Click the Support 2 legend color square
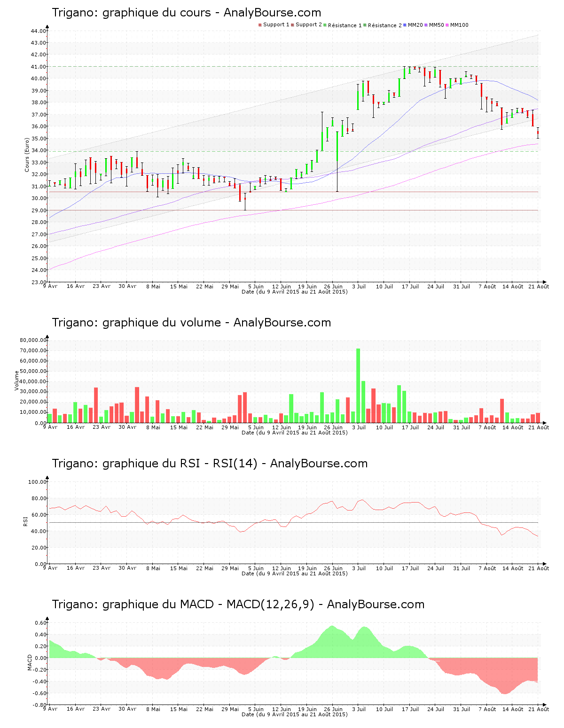Viewport: 564px width, 728px height. [292, 25]
